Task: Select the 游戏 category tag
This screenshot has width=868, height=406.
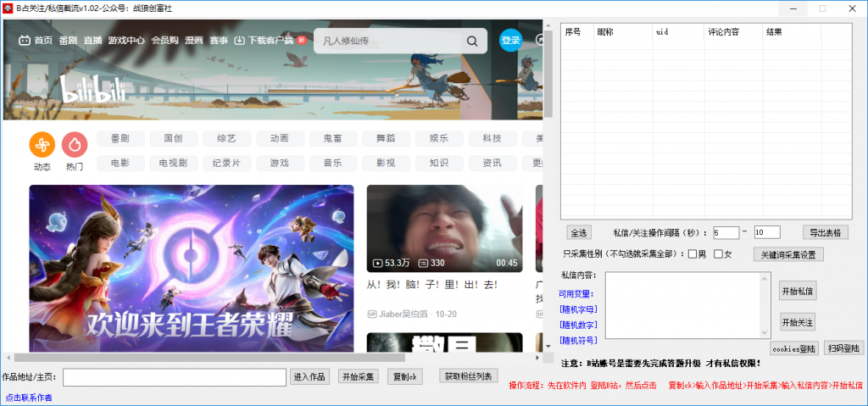Action: 280,163
